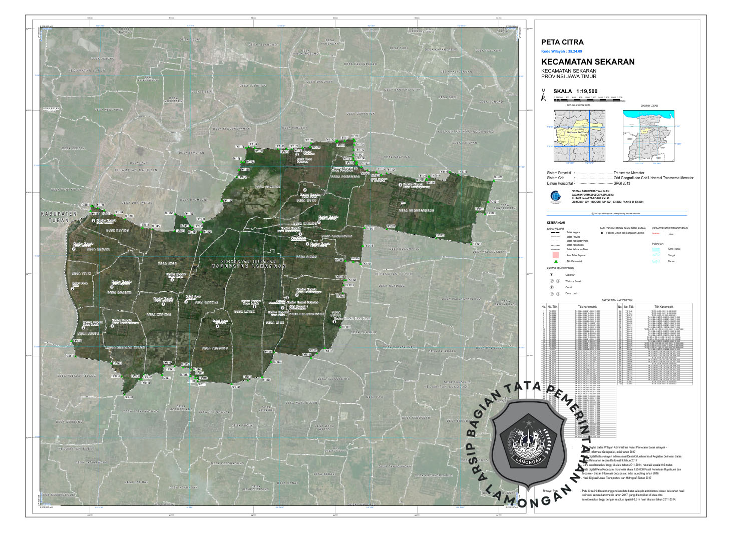
Task: Click the Sungai river symbol in legend
Action: (x=655, y=255)
